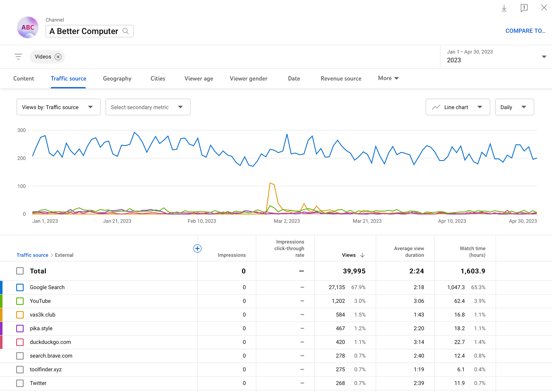Add a metric with the plus icon
The width and height of the screenshot is (552, 392).
pyautogui.click(x=197, y=248)
